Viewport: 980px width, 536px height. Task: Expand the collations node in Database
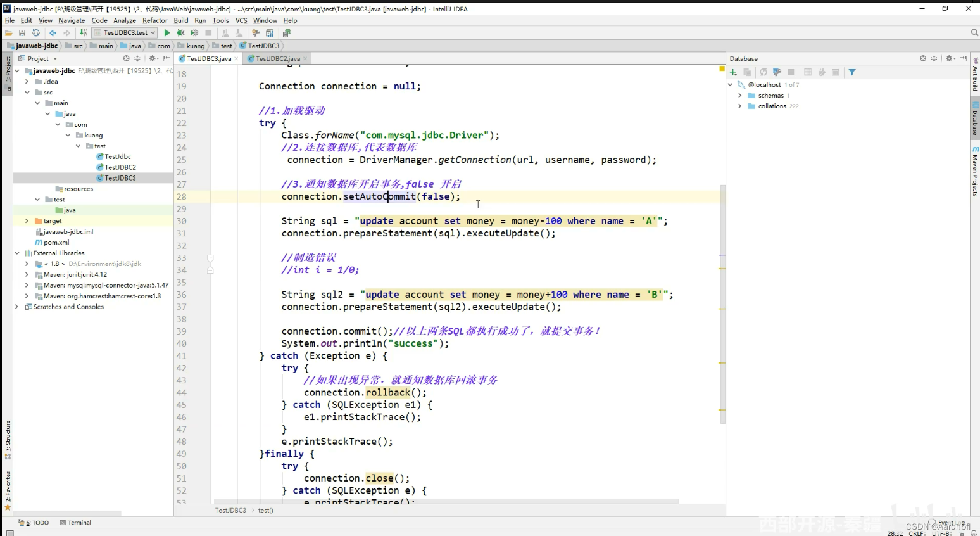739,106
